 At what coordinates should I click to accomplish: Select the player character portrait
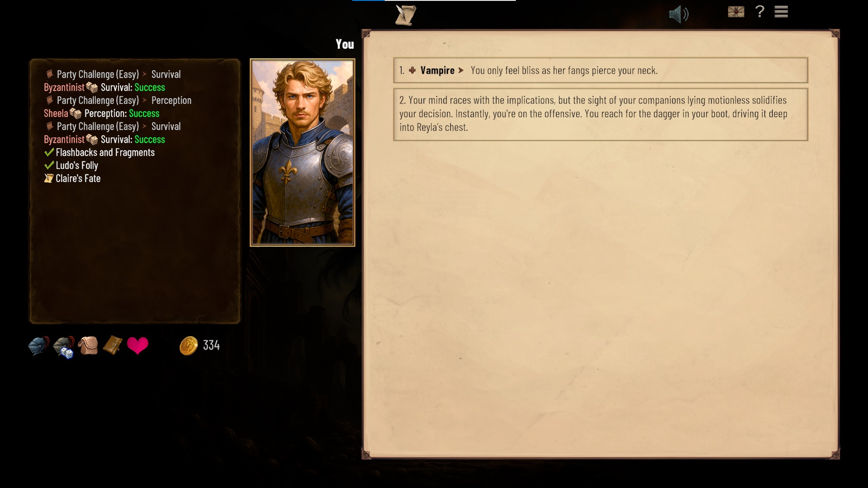302,153
